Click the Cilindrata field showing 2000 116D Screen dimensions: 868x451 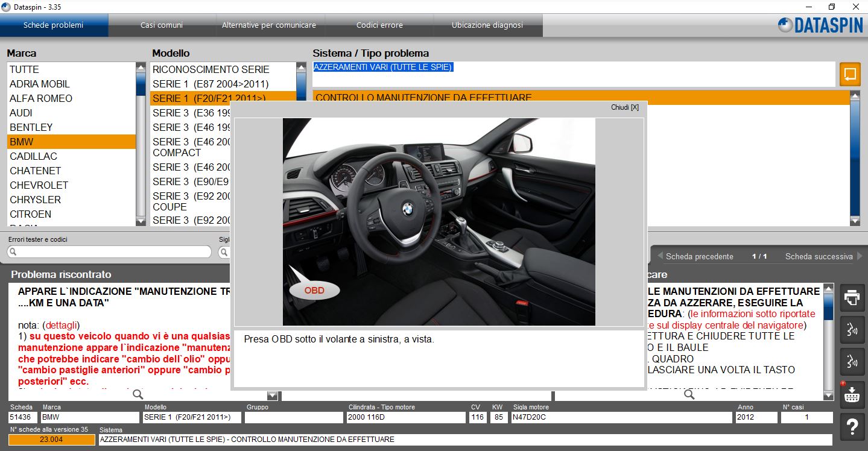coord(406,417)
